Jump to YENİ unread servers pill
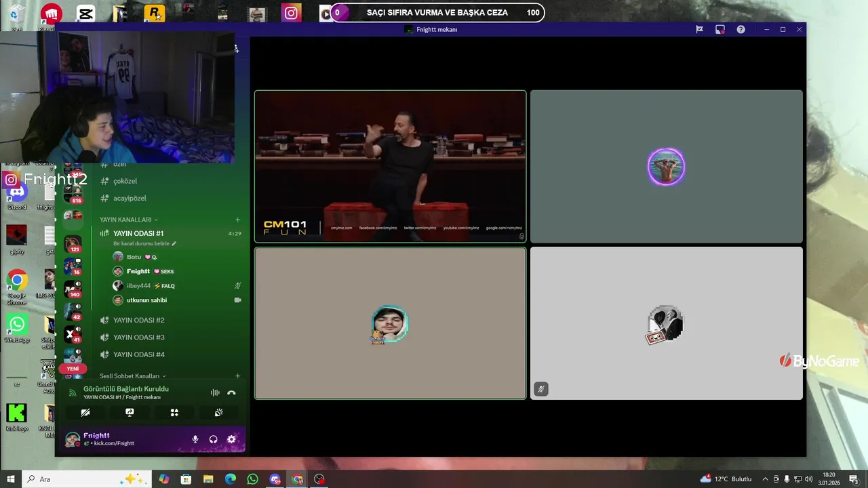868x488 pixels. pos(73,369)
